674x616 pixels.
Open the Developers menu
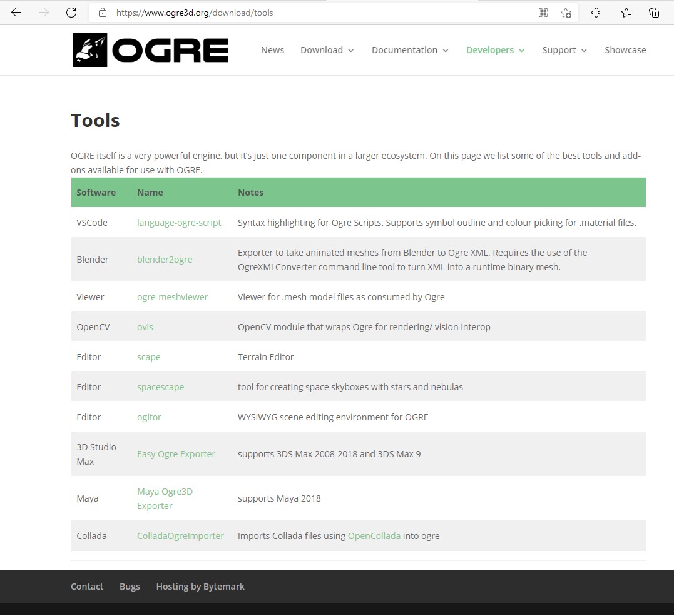point(495,50)
